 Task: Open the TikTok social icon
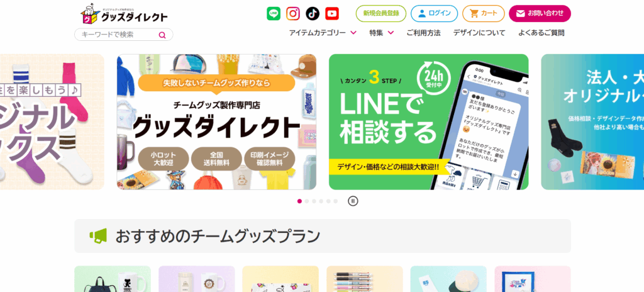pos(313,14)
